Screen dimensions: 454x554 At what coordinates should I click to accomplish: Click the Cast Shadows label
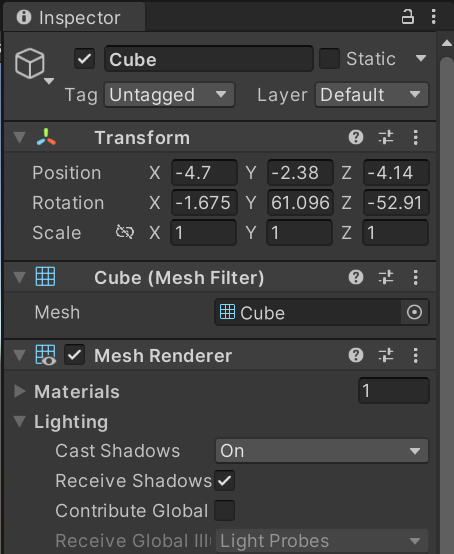coord(118,451)
